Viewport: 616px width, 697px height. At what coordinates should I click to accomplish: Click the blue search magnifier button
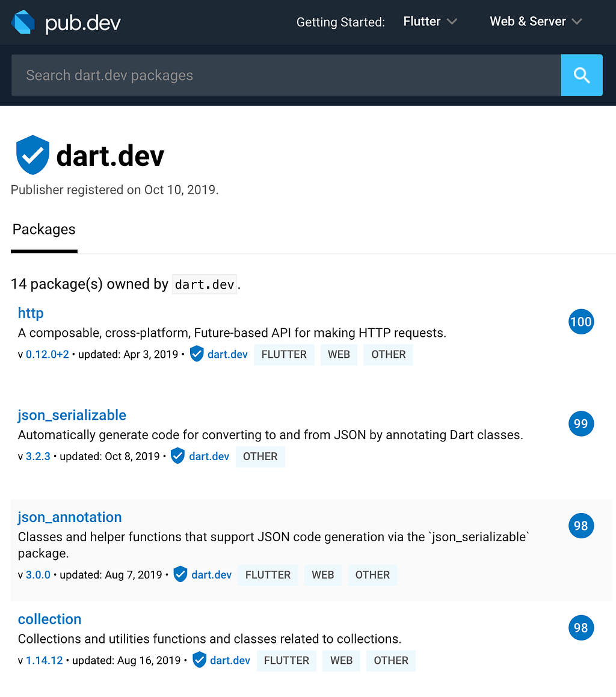[x=581, y=75]
